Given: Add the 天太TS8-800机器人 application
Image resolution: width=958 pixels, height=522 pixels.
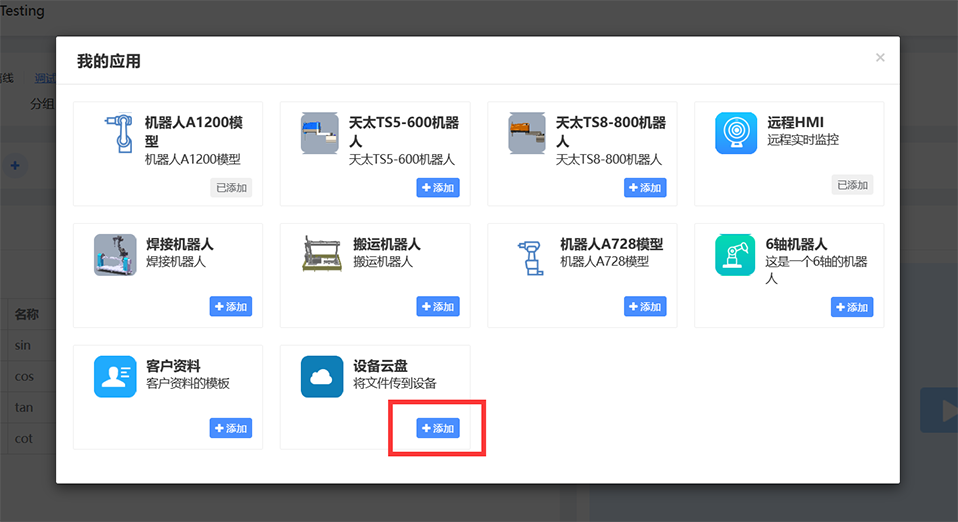Looking at the screenshot, I should (645, 187).
